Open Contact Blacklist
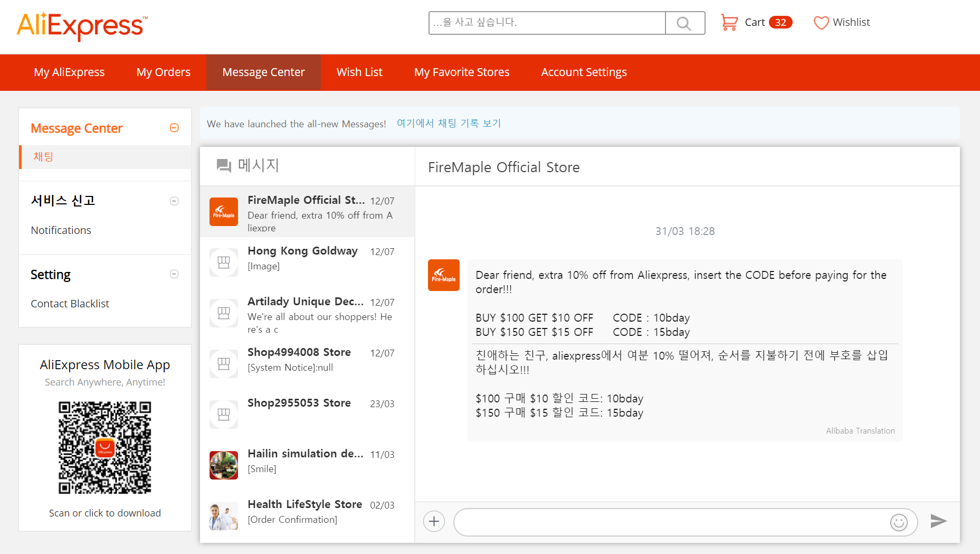980x554 pixels. 70,304
